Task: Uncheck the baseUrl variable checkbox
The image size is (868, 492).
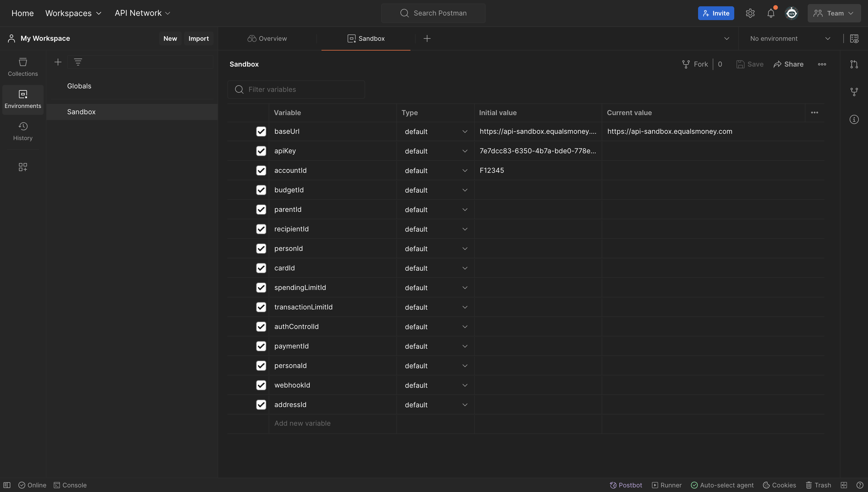Action: point(261,131)
